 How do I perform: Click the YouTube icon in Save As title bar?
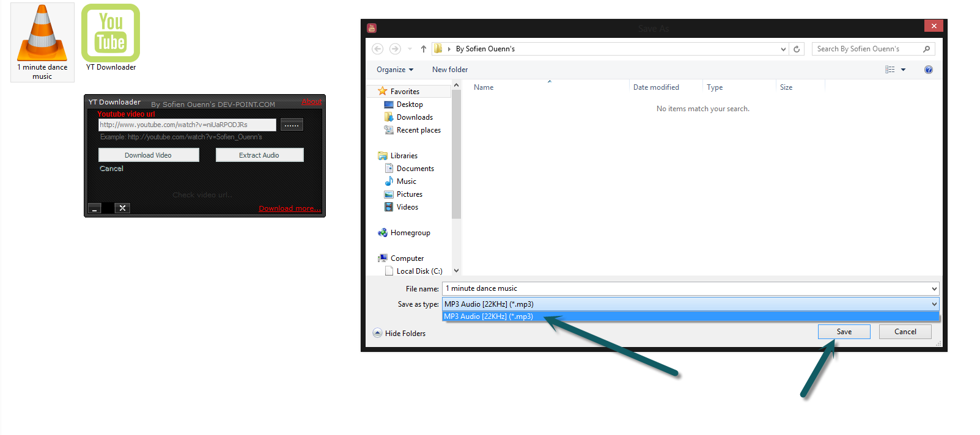point(372,28)
